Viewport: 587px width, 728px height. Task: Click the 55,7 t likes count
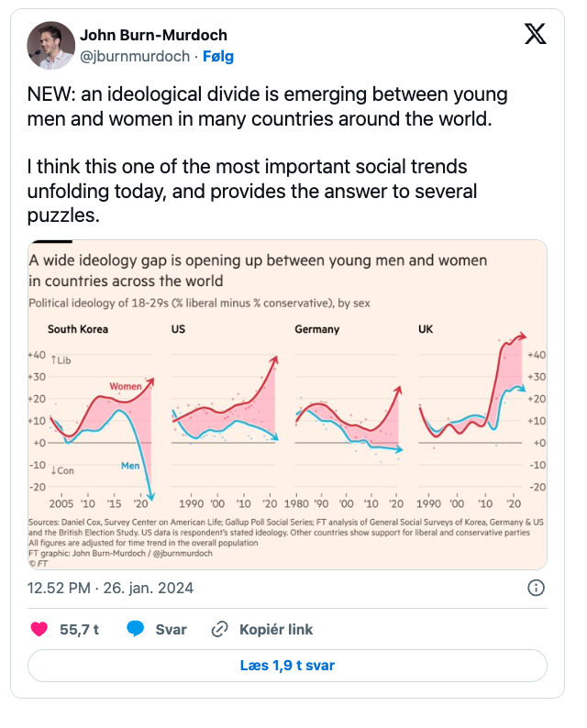coord(79,629)
